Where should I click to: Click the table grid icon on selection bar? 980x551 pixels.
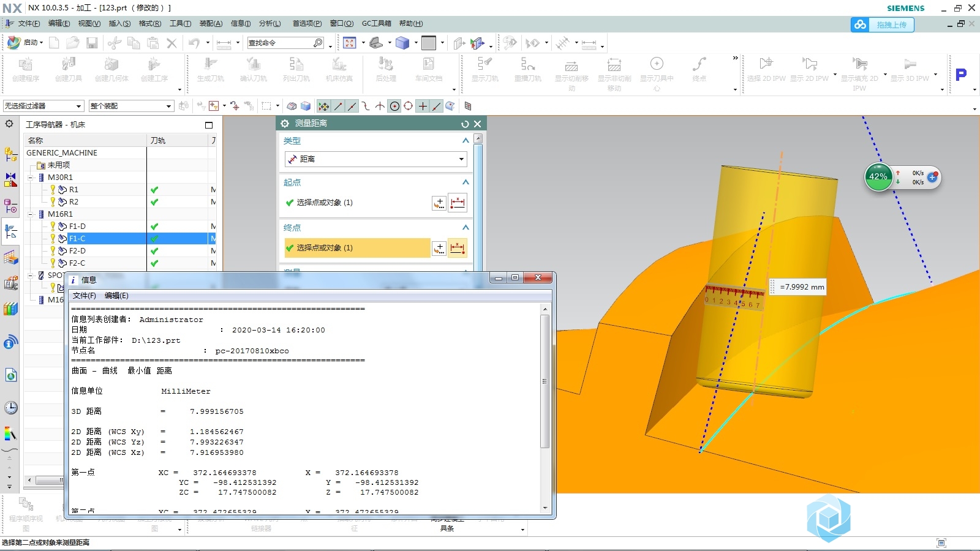(468, 106)
